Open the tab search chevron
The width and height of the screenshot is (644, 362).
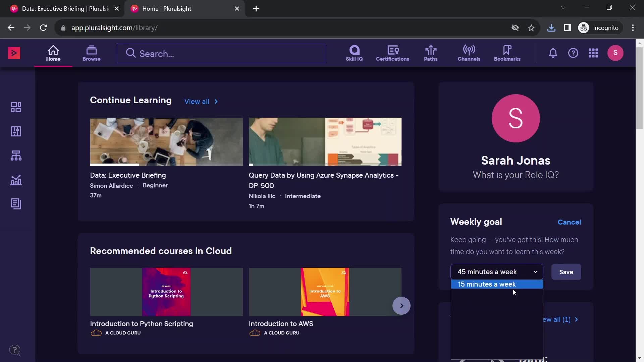563,7
